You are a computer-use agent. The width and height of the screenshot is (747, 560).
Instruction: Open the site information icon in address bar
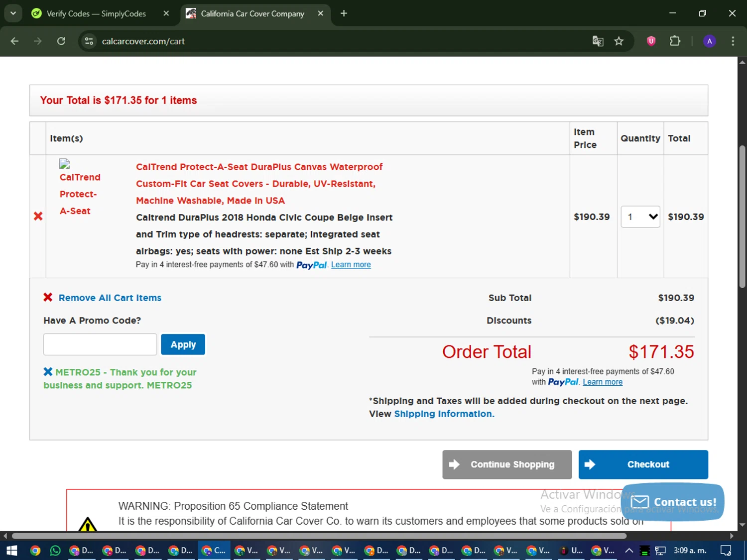89,41
